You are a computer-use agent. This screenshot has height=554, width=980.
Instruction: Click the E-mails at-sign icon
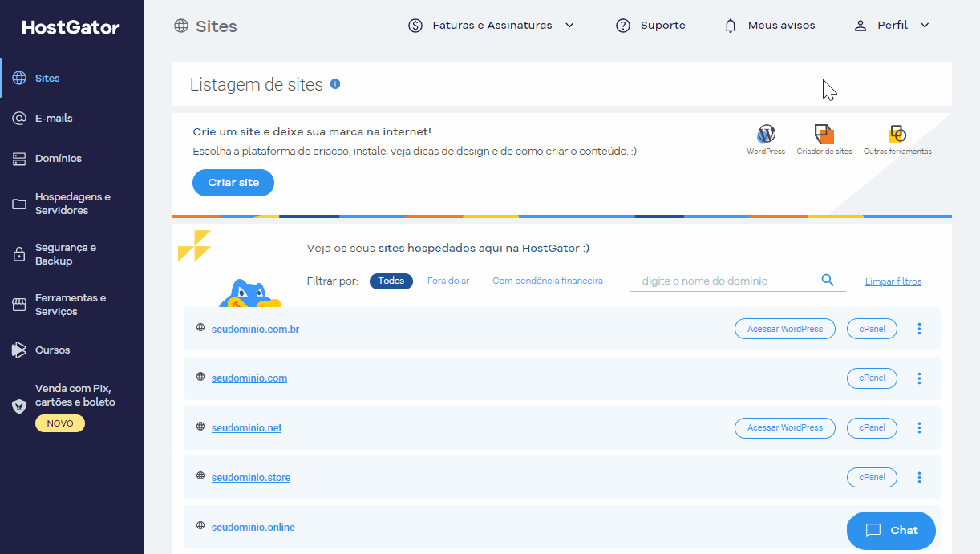click(x=19, y=118)
